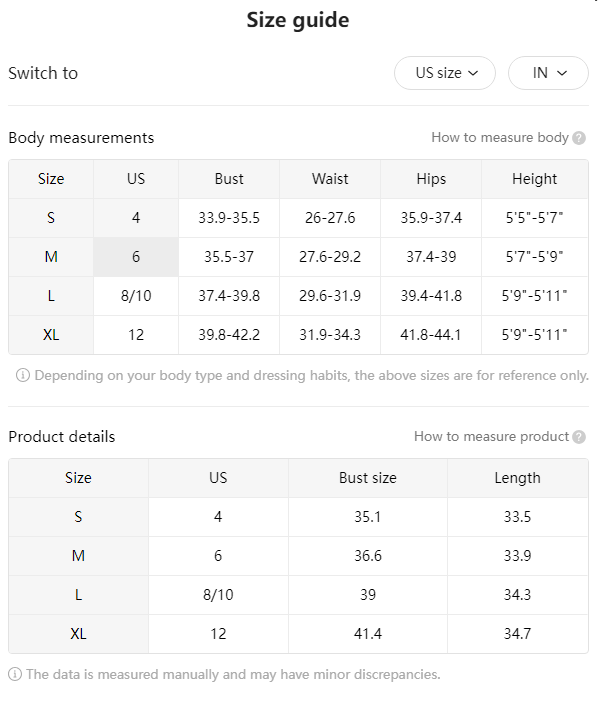Select size M row in Product details table

point(298,556)
